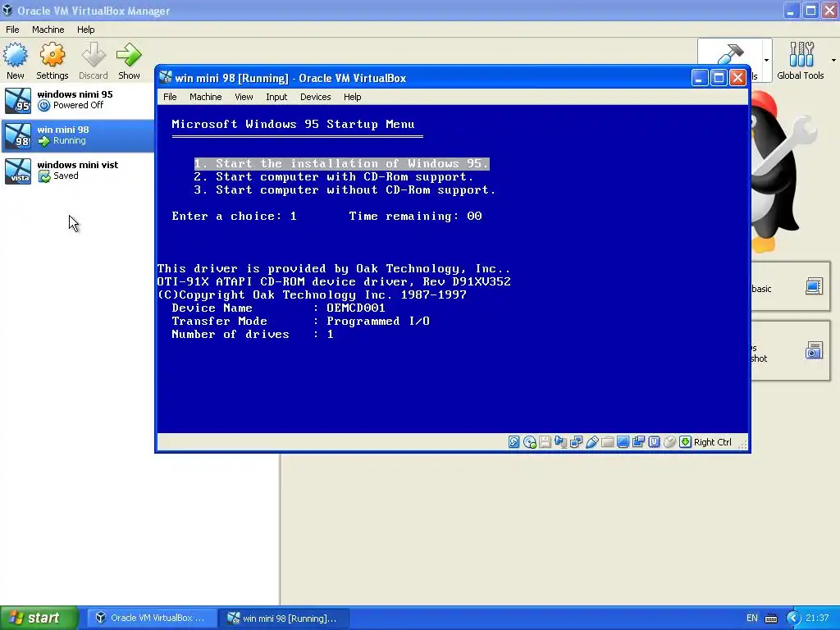Screen dimensions: 840x630
Task: Click the Show green arrow icon
Action: click(x=129, y=55)
